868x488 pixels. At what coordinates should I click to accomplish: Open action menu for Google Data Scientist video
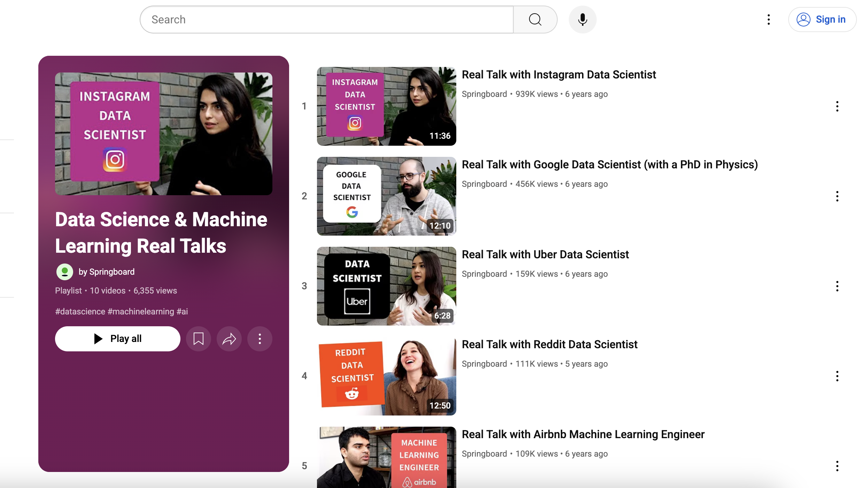click(837, 196)
